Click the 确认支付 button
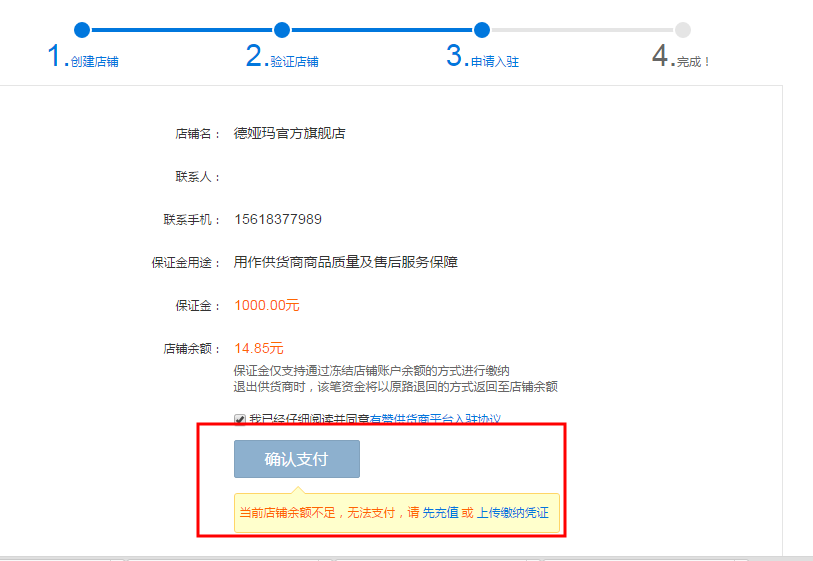 (297, 459)
